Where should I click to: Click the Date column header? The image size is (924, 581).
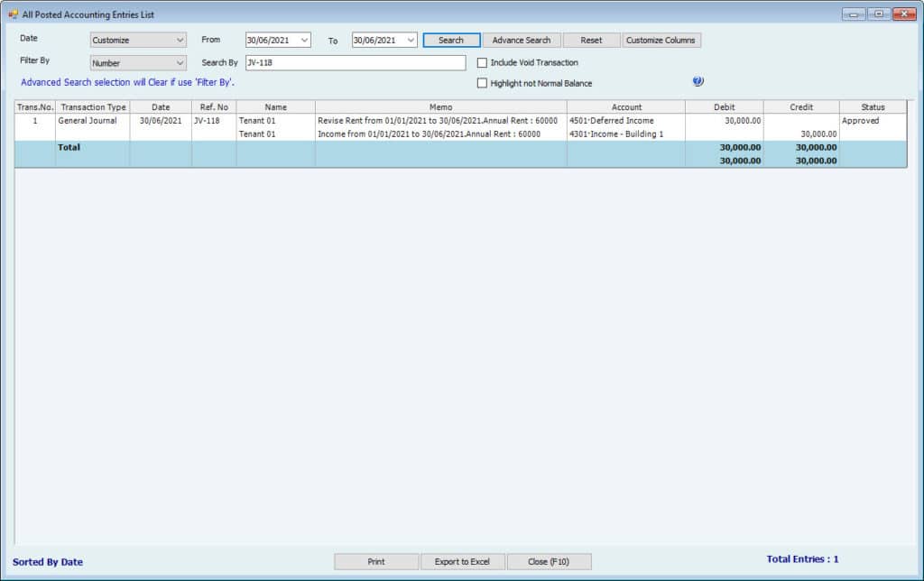point(161,107)
